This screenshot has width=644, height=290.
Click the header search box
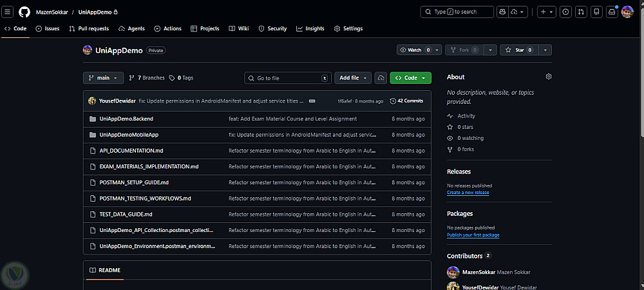(457, 12)
